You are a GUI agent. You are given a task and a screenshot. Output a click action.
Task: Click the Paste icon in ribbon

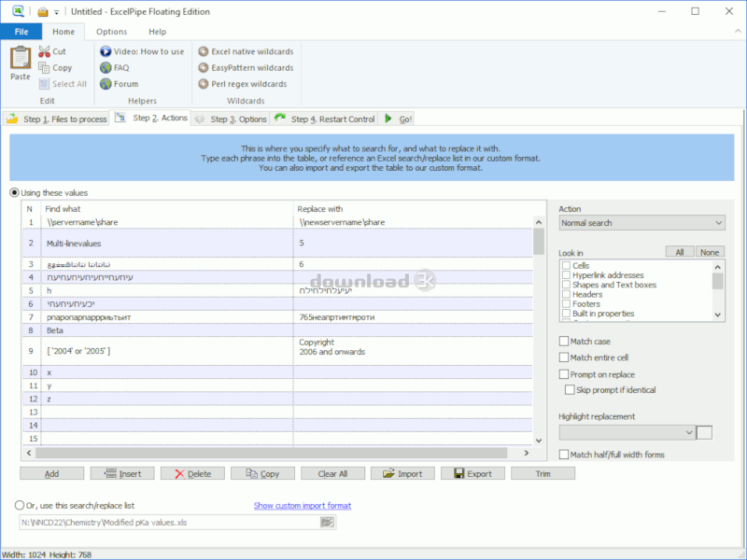click(x=20, y=62)
